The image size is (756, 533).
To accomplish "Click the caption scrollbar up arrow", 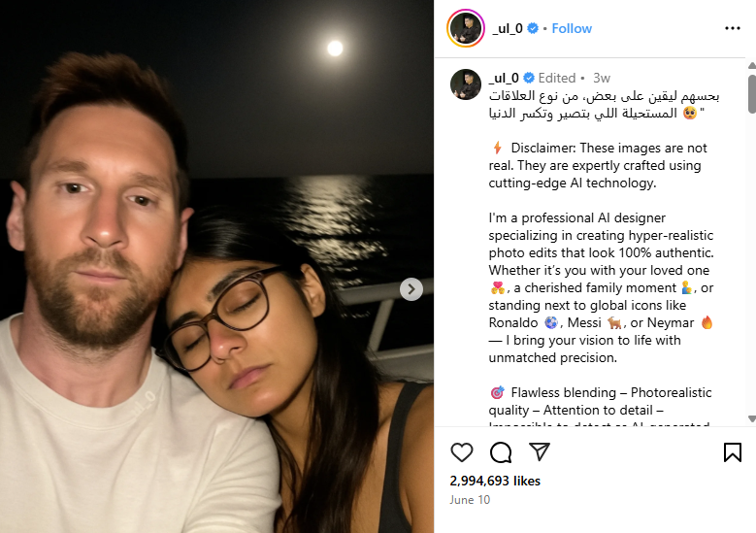I will 752,65.
